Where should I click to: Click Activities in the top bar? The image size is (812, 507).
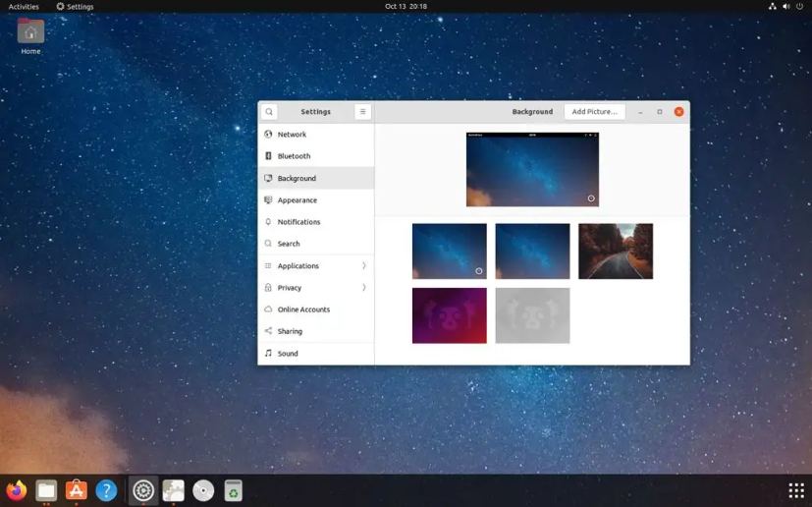click(x=24, y=7)
